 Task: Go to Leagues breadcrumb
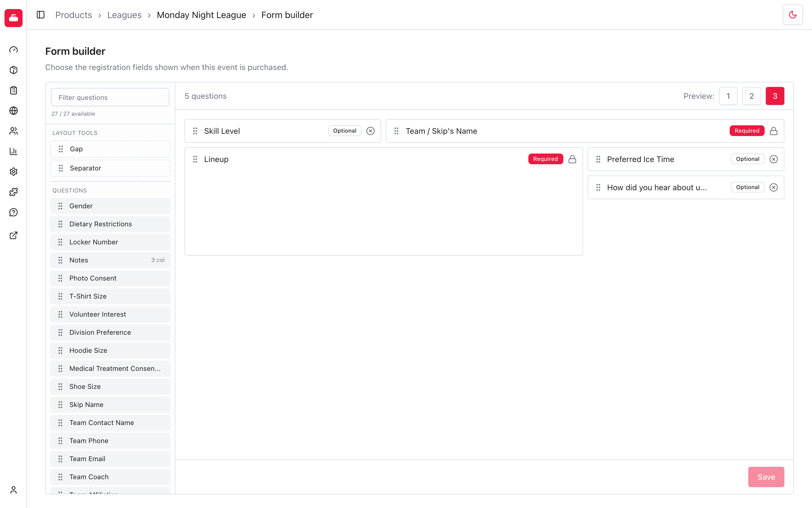coord(124,15)
